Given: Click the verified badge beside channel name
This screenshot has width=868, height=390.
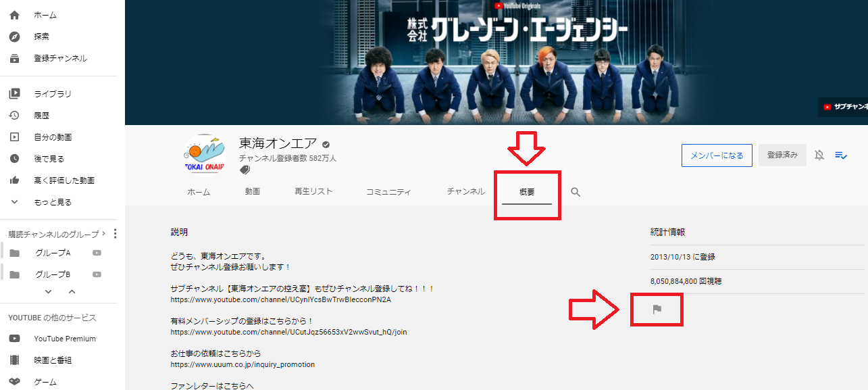Looking at the screenshot, I should tap(326, 144).
